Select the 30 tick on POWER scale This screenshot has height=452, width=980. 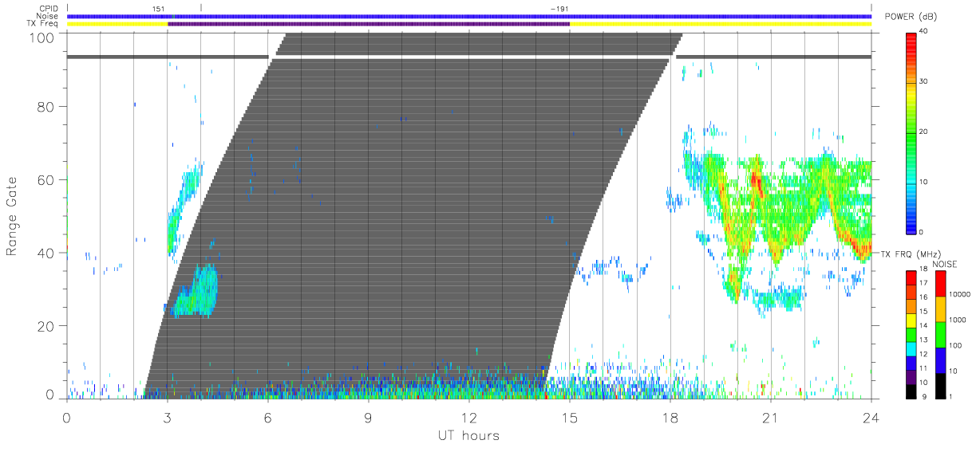pos(924,82)
